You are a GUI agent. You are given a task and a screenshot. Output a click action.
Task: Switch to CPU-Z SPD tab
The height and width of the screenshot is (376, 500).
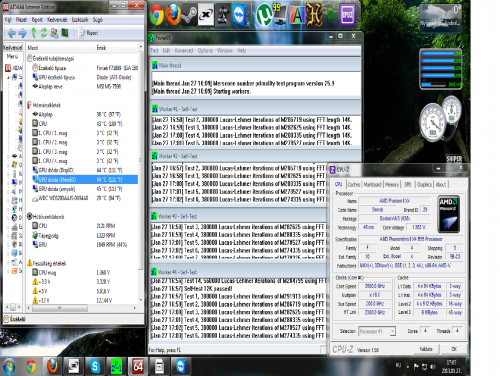[x=407, y=184]
